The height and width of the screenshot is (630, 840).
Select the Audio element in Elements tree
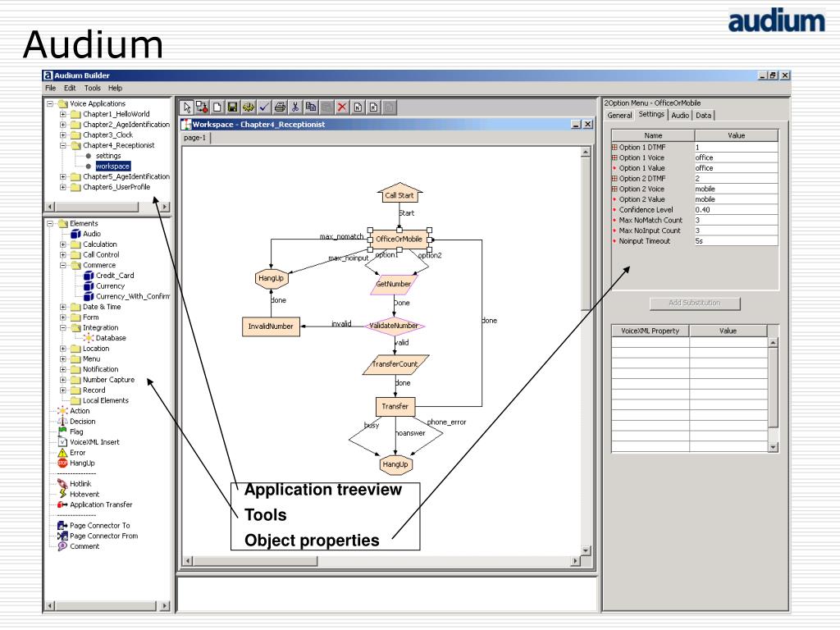85,234
